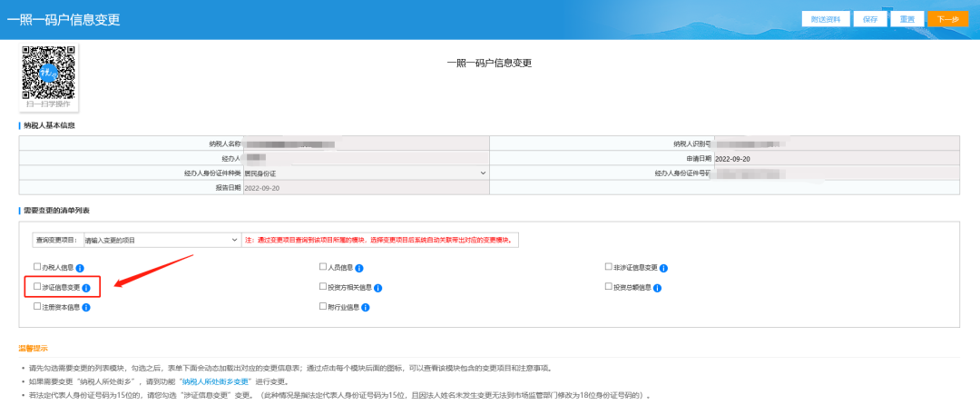Click info icon next to 人员信息
The image size is (980, 415).
(x=359, y=268)
